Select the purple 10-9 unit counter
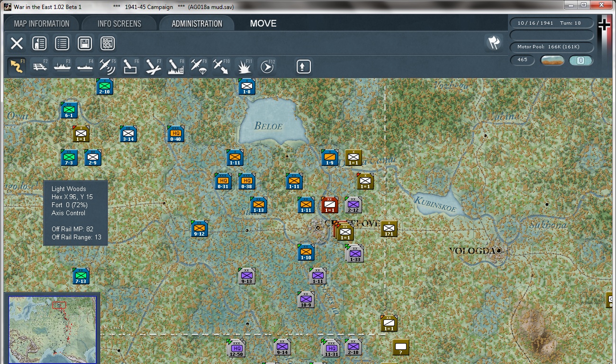Viewport: 616px width, 364px height. (x=306, y=300)
